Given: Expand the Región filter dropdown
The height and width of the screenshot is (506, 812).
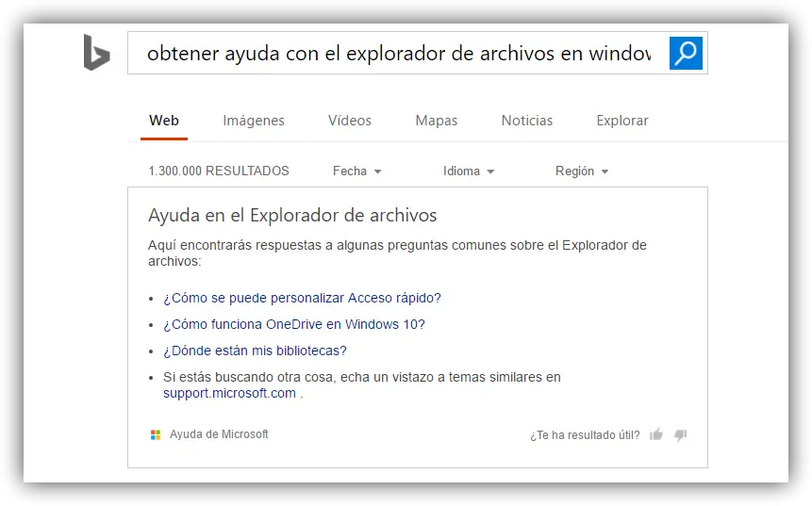Looking at the screenshot, I should pyautogui.click(x=582, y=171).
